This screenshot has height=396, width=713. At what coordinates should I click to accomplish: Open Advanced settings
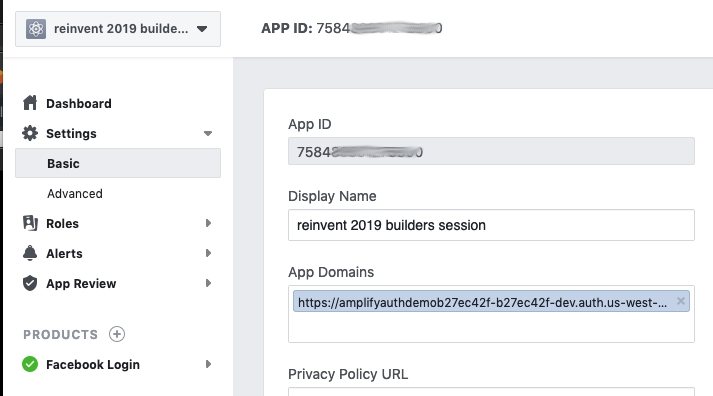click(x=75, y=194)
